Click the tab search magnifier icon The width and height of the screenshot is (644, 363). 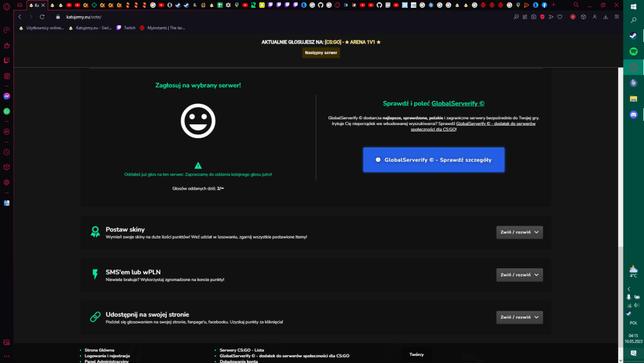576,5
